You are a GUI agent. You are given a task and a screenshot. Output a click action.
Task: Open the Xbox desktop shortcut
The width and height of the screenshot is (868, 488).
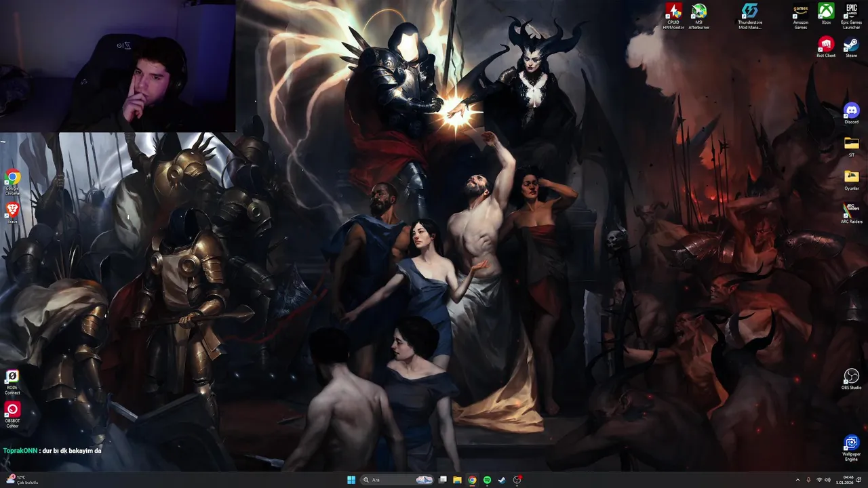(826, 14)
